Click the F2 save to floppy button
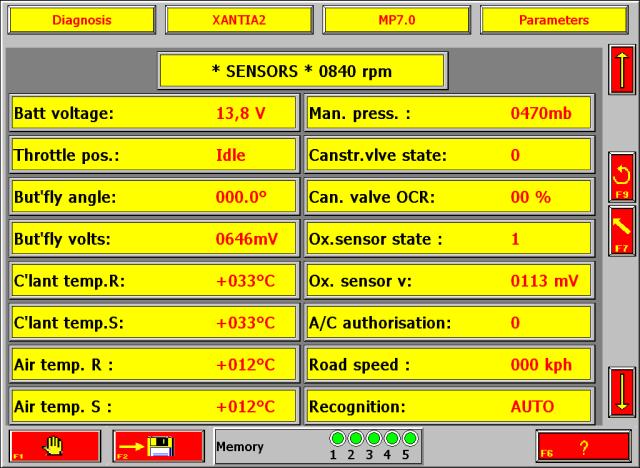Viewport: 640px width, 468px height. click(159, 446)
